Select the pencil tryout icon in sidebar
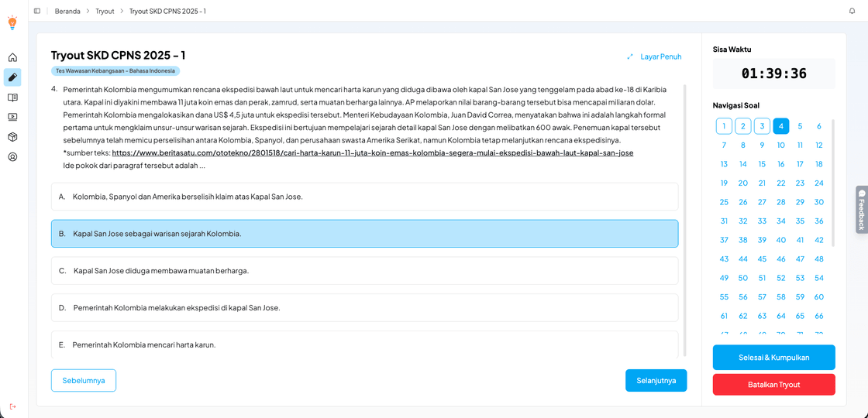 [12, 77]
